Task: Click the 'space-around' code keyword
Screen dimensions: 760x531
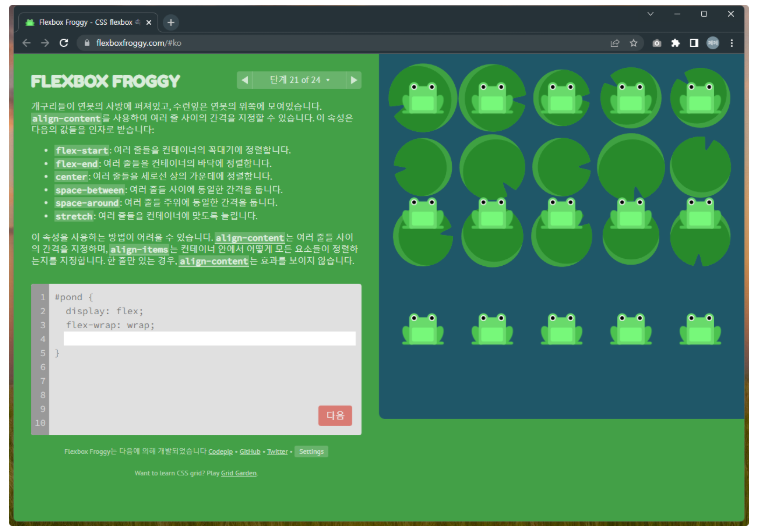Action: click(x=87, y=203)
